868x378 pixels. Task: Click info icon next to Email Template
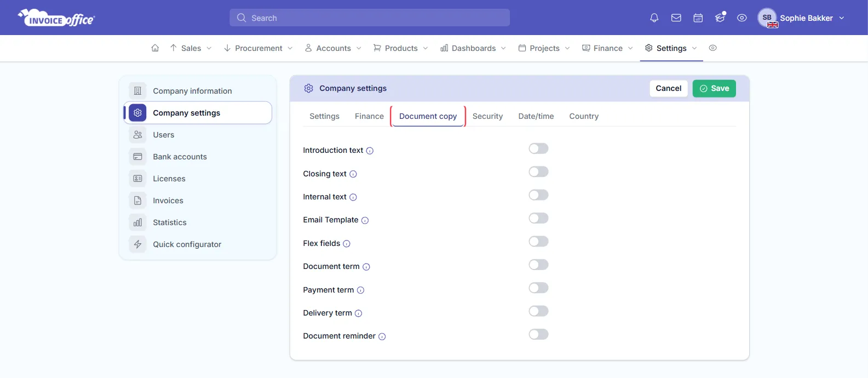[365, 220]
